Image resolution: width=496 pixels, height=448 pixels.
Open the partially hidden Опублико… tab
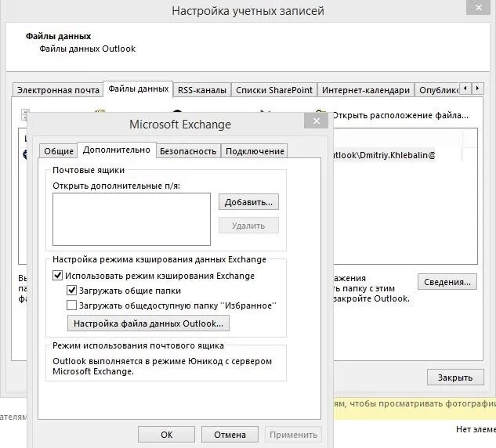pyautogui.click(x=438, y=90)
